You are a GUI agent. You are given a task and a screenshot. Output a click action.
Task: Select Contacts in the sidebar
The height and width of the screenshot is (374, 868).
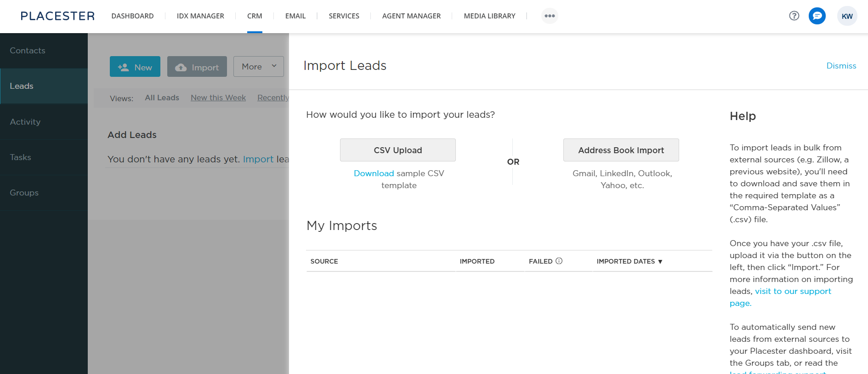click(28, 51)
